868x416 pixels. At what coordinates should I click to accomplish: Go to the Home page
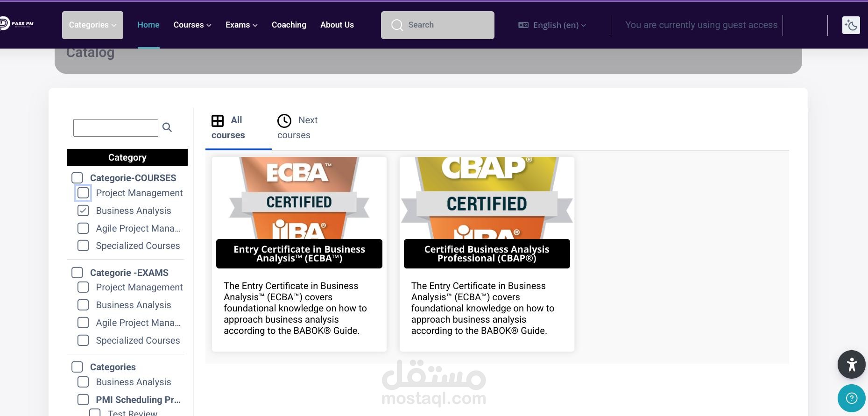pyautogui.click(x=148, y=25)
